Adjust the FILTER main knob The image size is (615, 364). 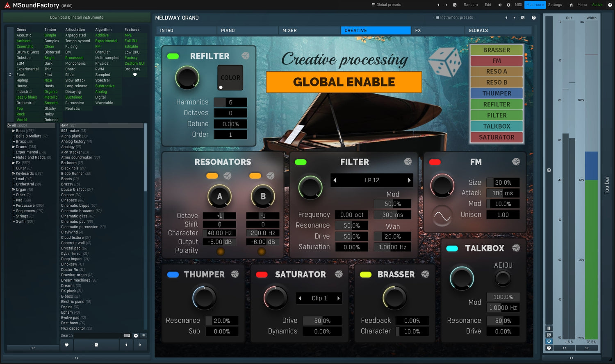[310, 188]
